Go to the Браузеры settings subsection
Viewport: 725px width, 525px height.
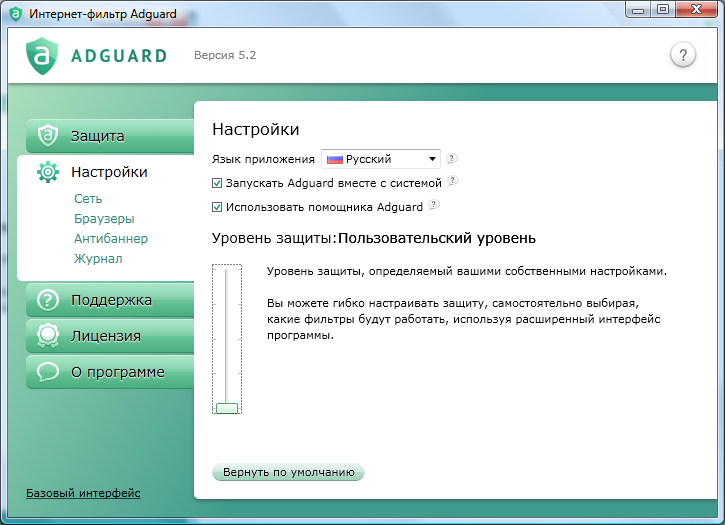[104, 219]
